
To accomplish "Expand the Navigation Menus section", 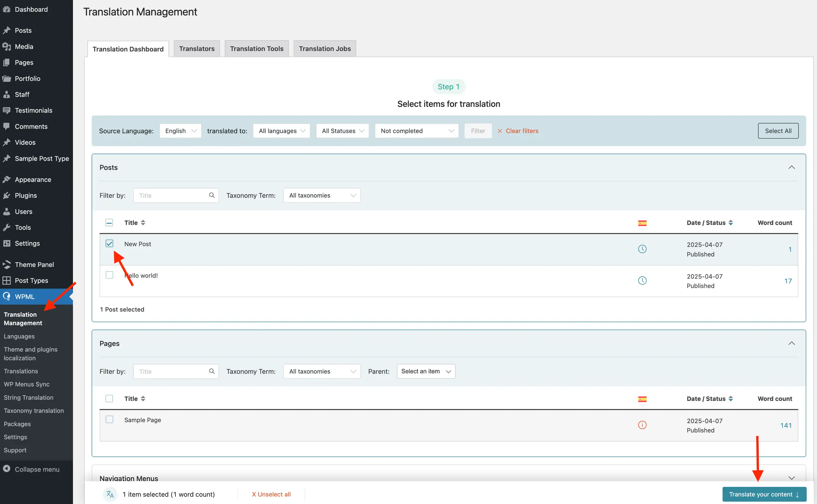I will click(x=791, y=478).
